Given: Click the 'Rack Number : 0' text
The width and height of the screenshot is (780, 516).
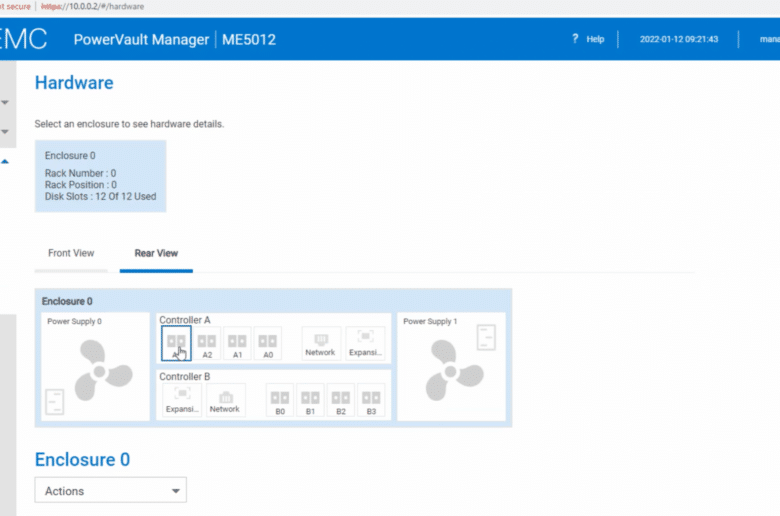Looking at the screenshot, I should pos(81,173).
